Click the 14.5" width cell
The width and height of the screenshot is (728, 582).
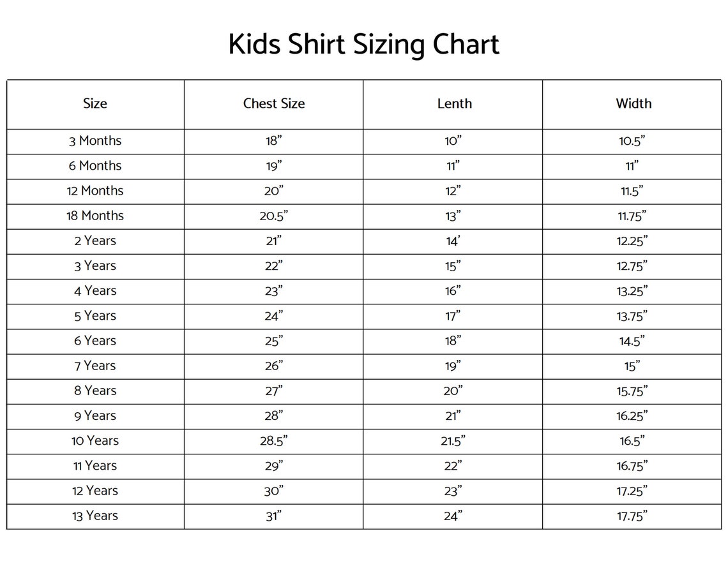point(632,341)
